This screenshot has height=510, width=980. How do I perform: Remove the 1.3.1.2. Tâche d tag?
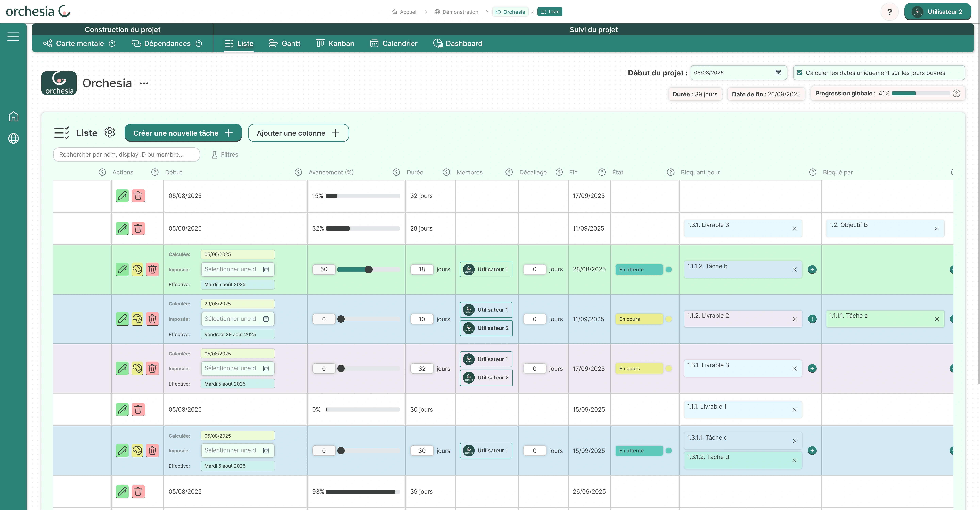(794, 460)
